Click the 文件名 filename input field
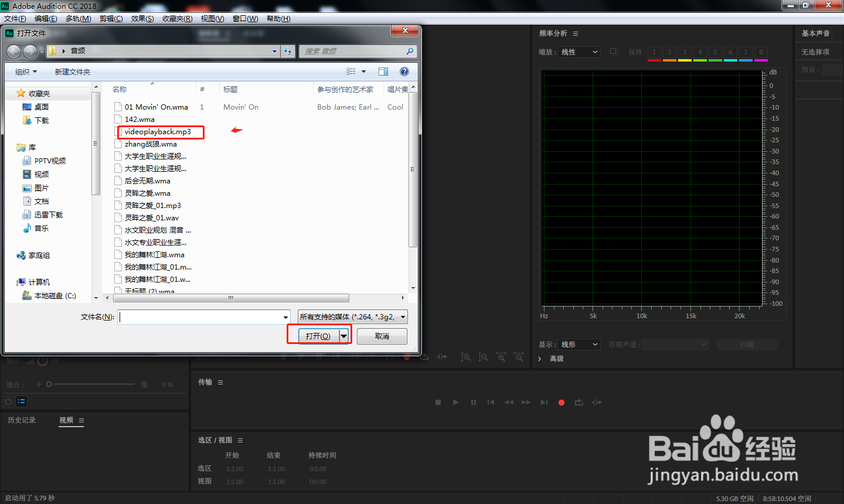Screen dimensions: 844x504 [204, 317]
